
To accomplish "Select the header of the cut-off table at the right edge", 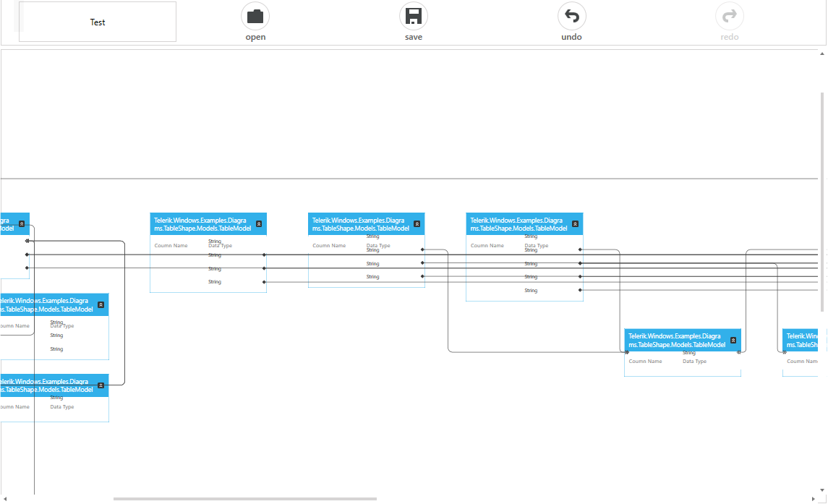I will click(801, 341).
